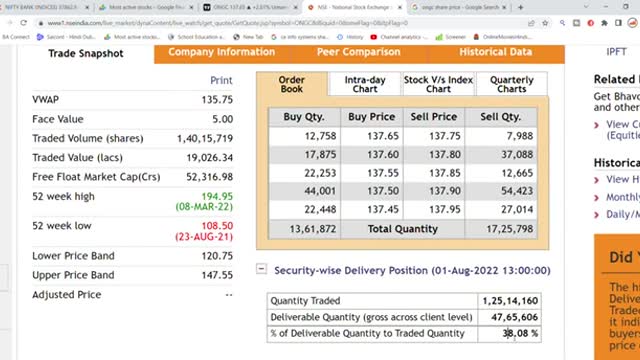
Task: Switch to Intra-day Chart tab
Action: [364, 84]
